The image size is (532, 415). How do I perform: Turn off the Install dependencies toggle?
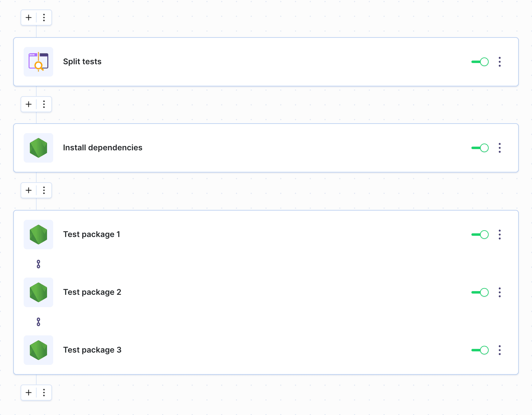coord(480,148)
